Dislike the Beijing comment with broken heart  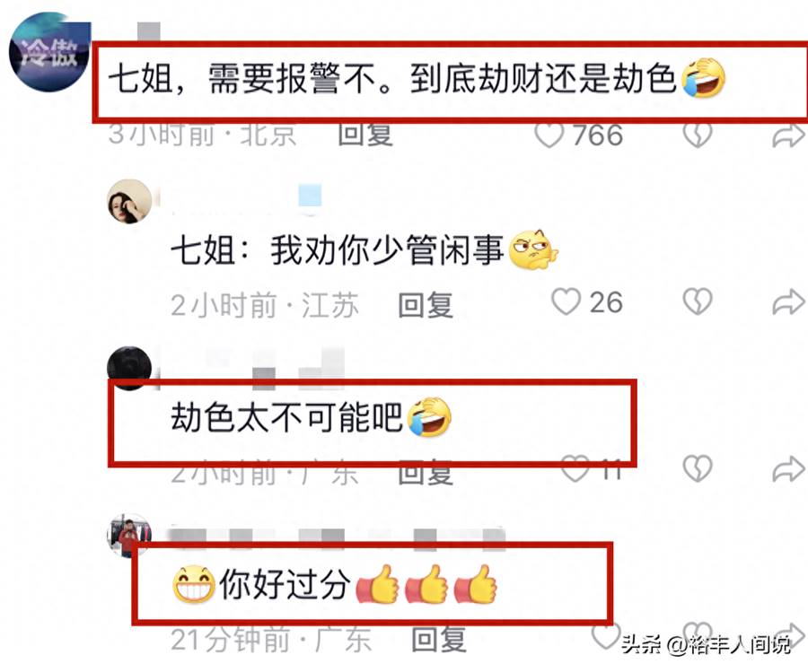[x=698, y=135]
